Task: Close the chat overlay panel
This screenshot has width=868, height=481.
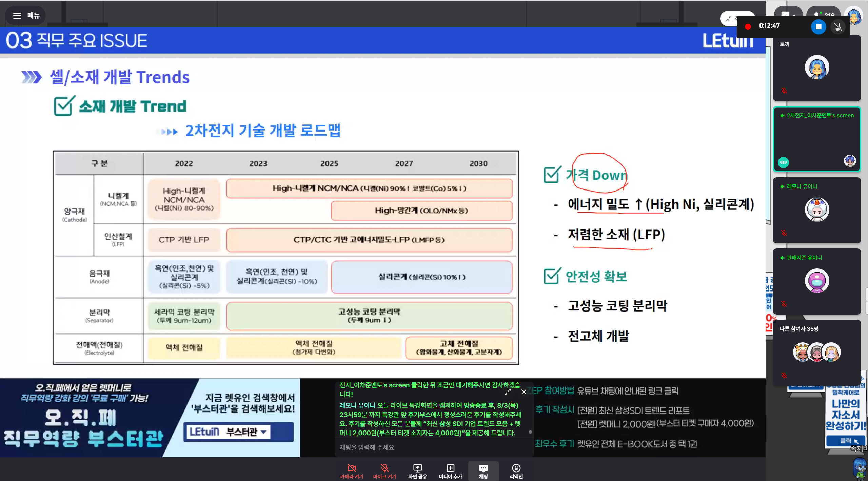Action: (x=524, y=392)
